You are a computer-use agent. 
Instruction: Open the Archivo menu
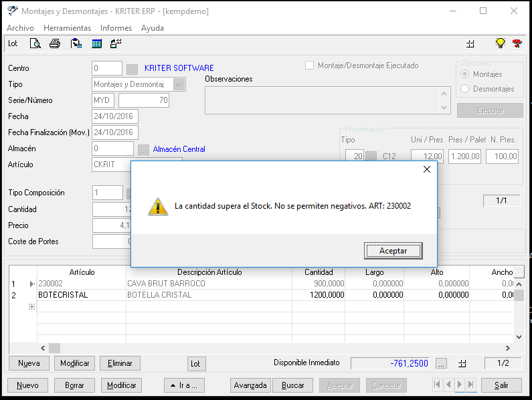20,28
